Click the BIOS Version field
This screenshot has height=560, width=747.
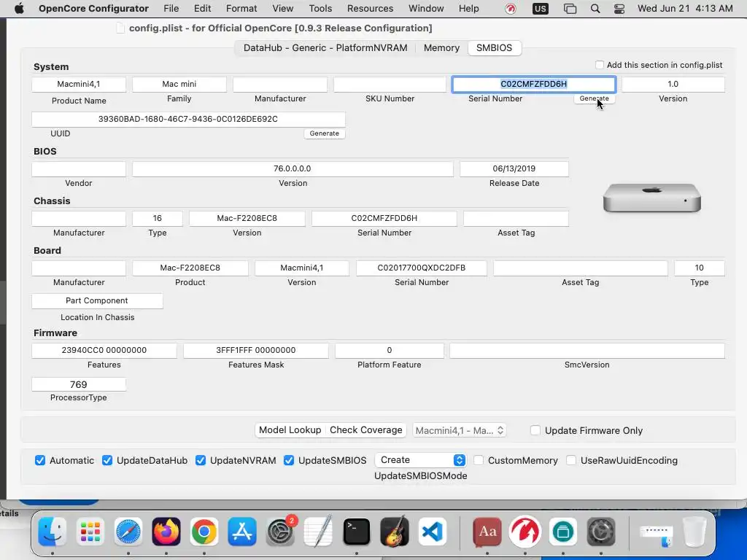pyautogui.click(x=293, y=168)
